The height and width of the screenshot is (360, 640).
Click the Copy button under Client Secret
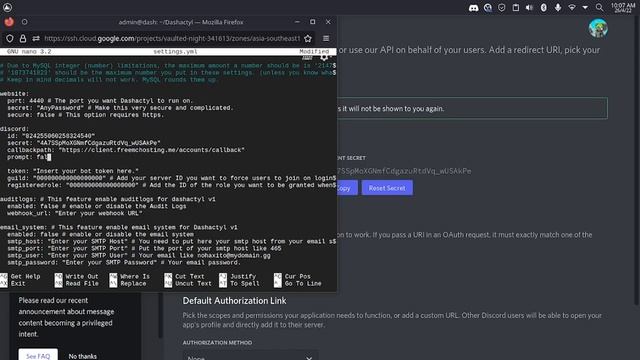(347, 188)
